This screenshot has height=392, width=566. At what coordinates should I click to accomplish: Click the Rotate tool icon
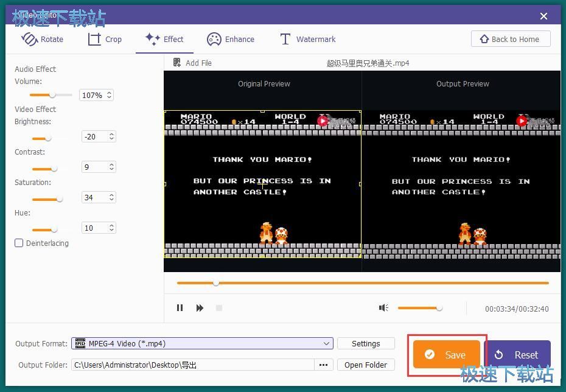click(30, 39)
